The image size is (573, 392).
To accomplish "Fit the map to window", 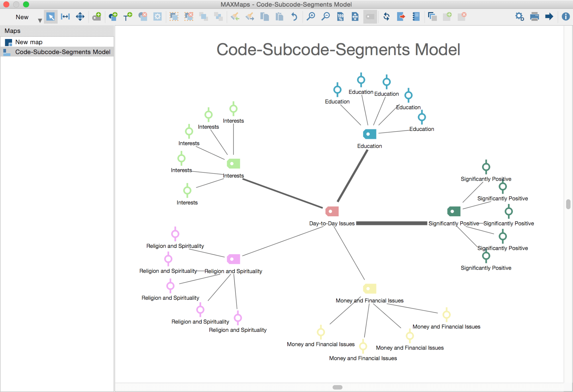I will [x=355, y=17].
